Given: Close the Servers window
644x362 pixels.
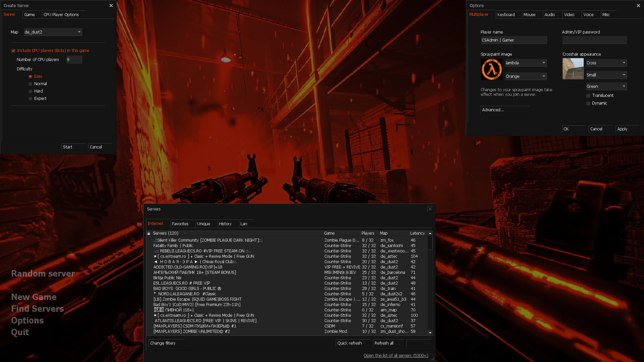Looking at the screenshot, I should [x=430, y=209].
